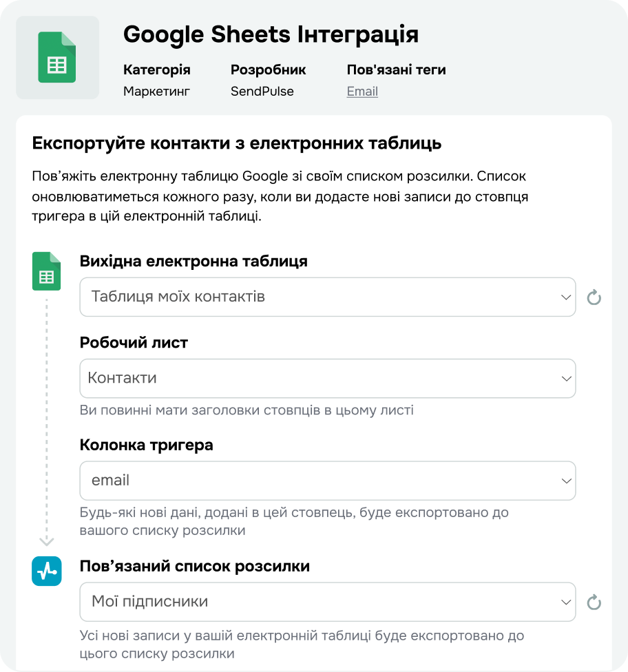Refresh the linked mailing list options
Image resolution: width=628 pixels, height=672 pixels.
point(594,602)
